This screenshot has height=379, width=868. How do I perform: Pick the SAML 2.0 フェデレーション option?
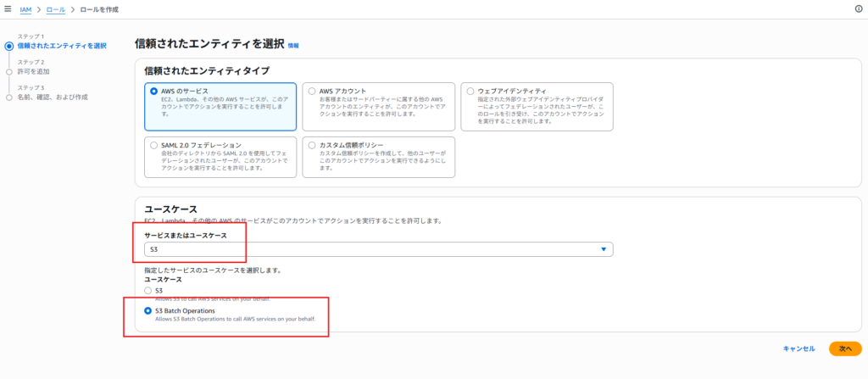tap(153, 146)
